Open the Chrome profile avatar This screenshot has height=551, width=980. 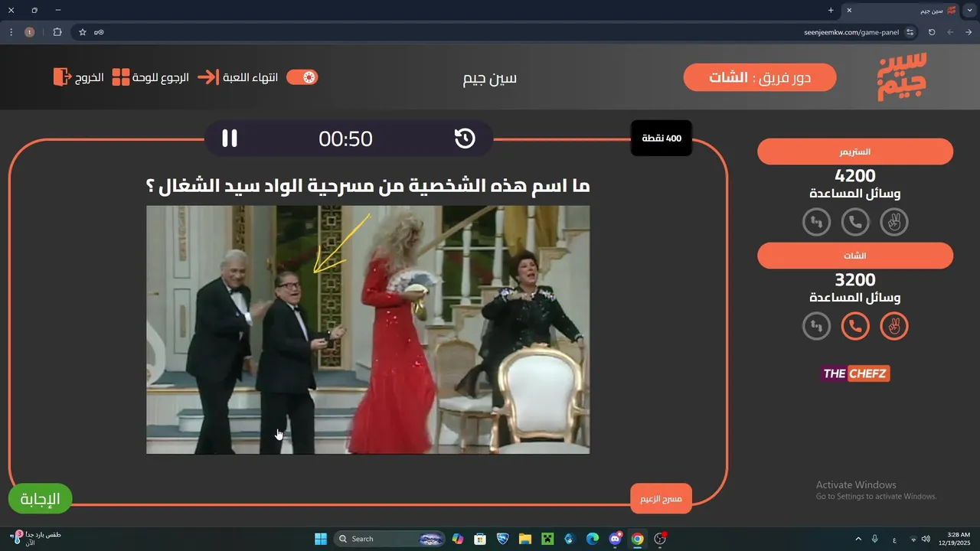point(30,32)
